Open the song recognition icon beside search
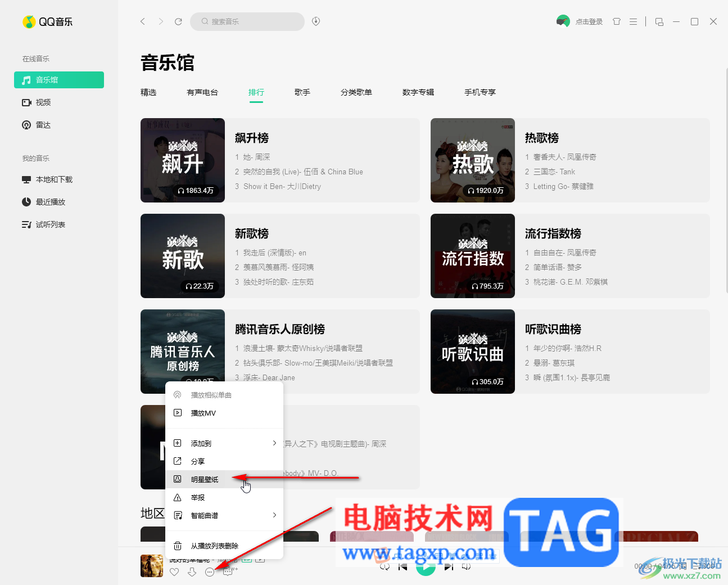Viewport: 728px width, 585px height. tap(316, 21)
